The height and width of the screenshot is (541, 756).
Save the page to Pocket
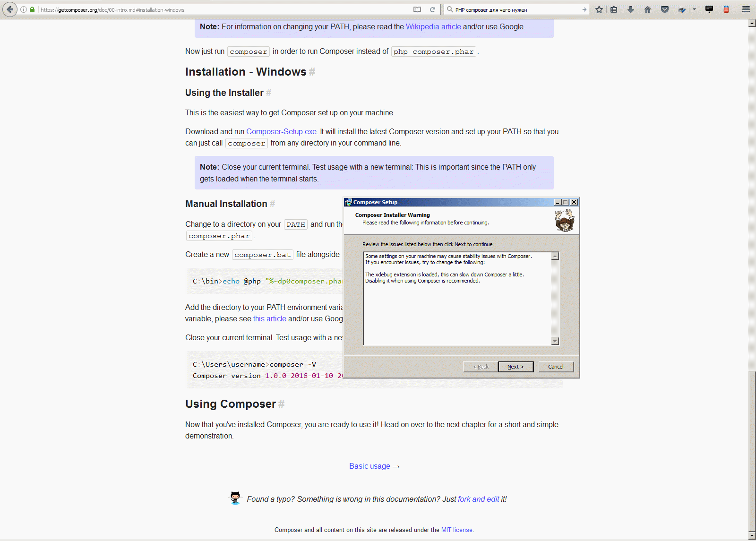pos(665,9)
